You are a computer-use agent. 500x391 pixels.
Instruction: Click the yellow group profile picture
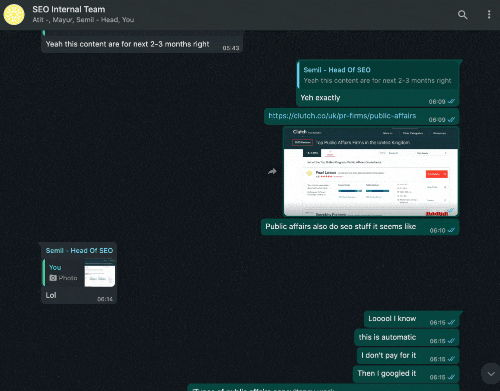click(14, 15)
